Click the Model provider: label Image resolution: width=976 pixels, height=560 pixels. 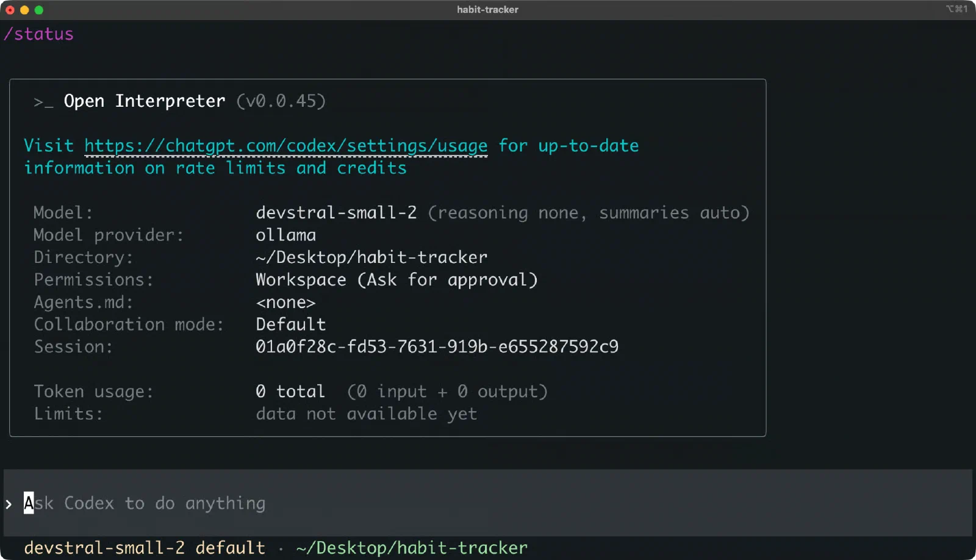point(109,235)
